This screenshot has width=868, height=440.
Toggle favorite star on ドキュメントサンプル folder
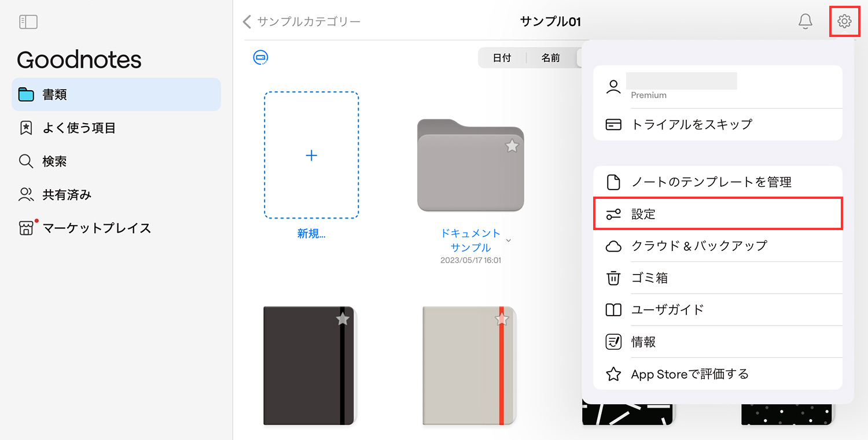click(x=512, y=146)
